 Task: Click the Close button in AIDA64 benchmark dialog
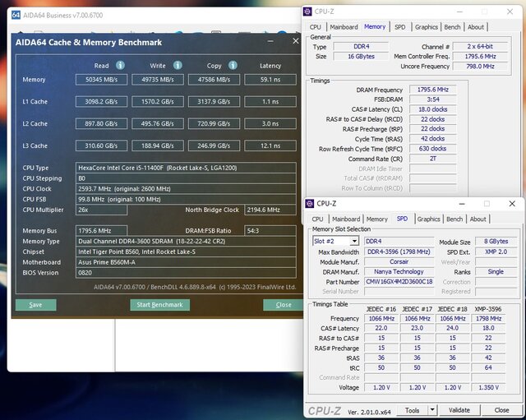tap(284, 304)
